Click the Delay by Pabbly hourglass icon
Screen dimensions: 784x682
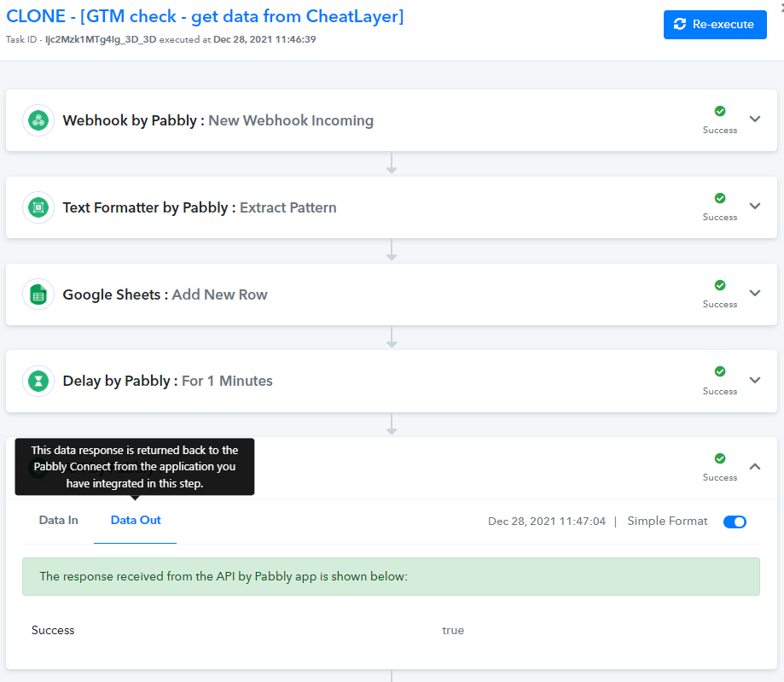tap(38, 381)
